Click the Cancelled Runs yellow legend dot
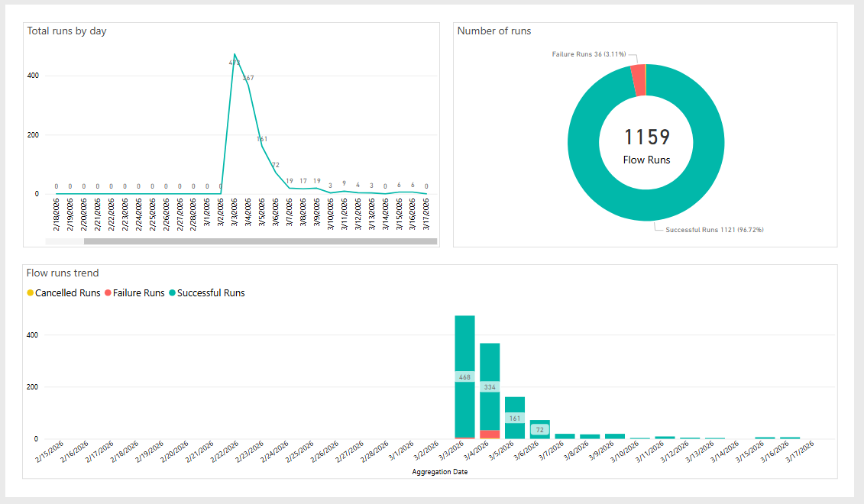Screen dimensions: 864x504 [x=31, y=293]
